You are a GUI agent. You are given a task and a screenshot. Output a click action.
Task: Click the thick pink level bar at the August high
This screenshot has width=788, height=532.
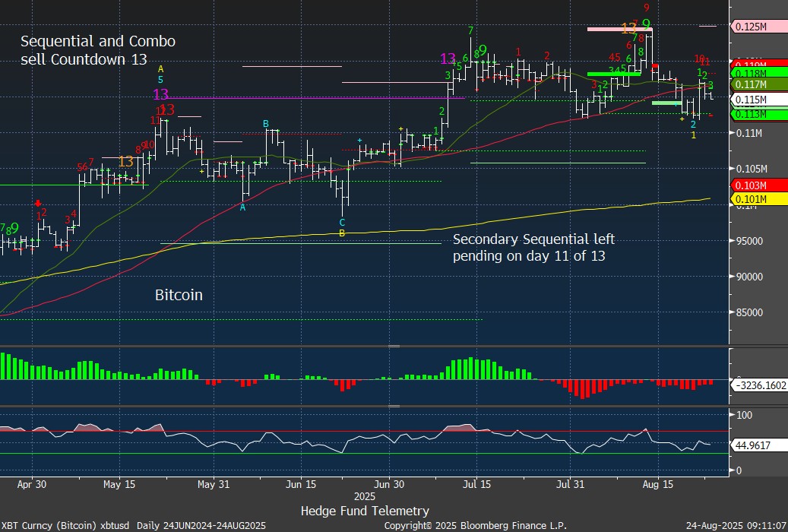point(619,29)
